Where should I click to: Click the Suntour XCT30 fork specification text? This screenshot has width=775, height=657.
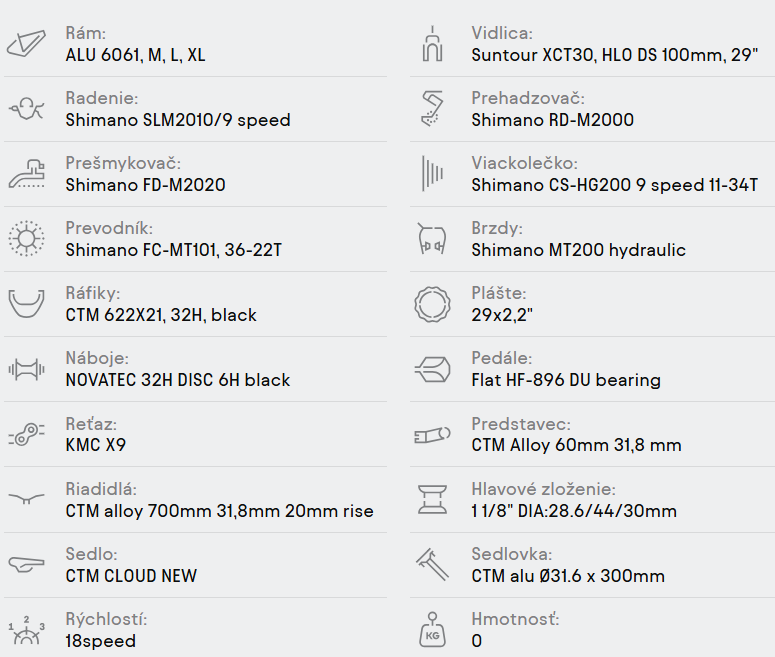tap(614, 55)
